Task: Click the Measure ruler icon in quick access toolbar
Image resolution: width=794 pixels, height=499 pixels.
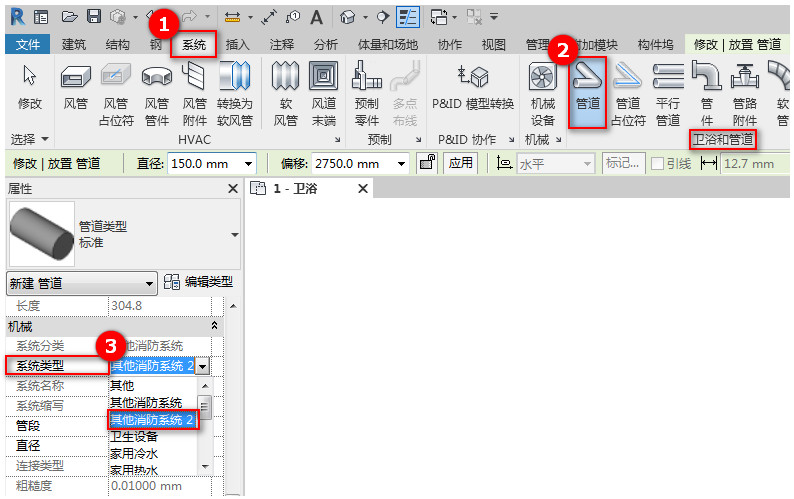Action: click(x=232, y=17)
